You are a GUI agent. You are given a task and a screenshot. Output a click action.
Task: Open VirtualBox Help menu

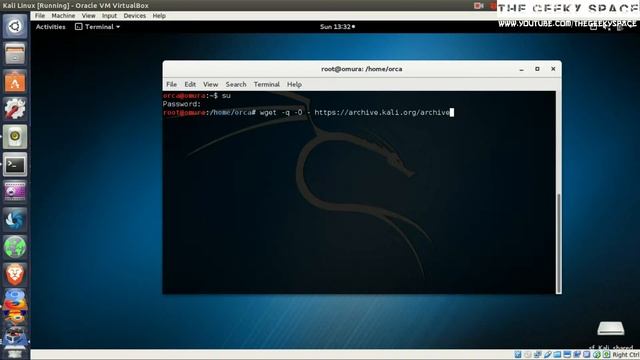(x=159, y=16)
